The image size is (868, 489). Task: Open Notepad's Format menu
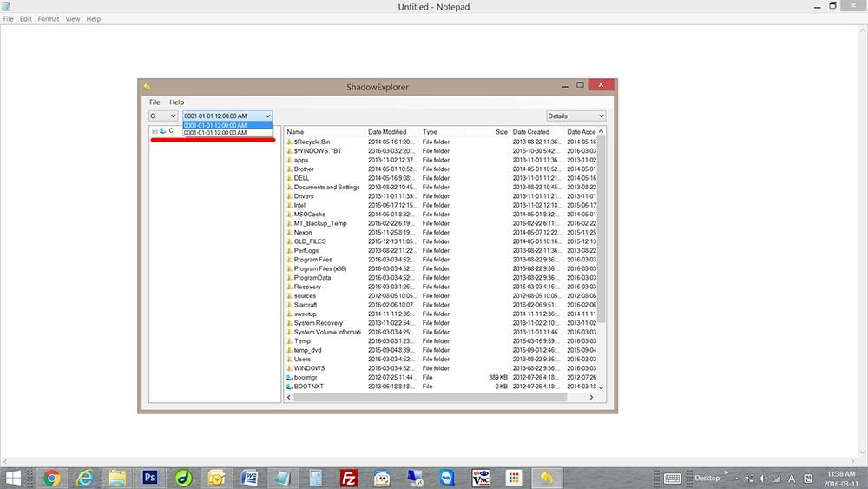pyautogui.click(x=48, y=19)
